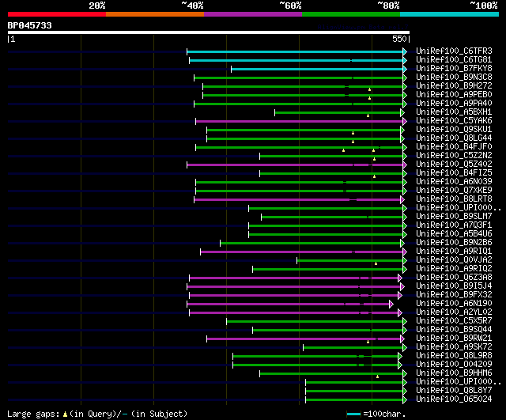Select the UniRef100_A7Q3F1 label
This screenshot has height=420, width=506.
[454, 225]
